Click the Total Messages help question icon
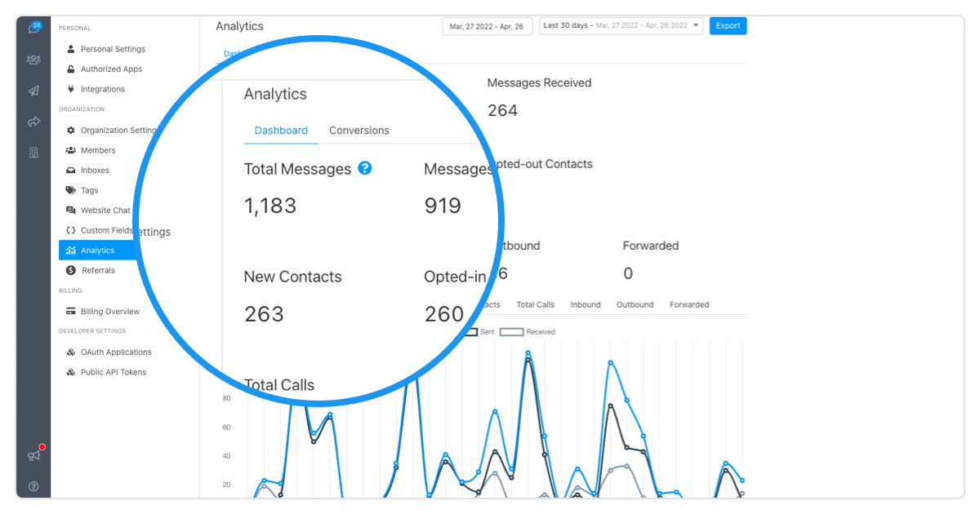Image resolution: width=980 pixels, height=514 pixels. click(x=365, y=168)
